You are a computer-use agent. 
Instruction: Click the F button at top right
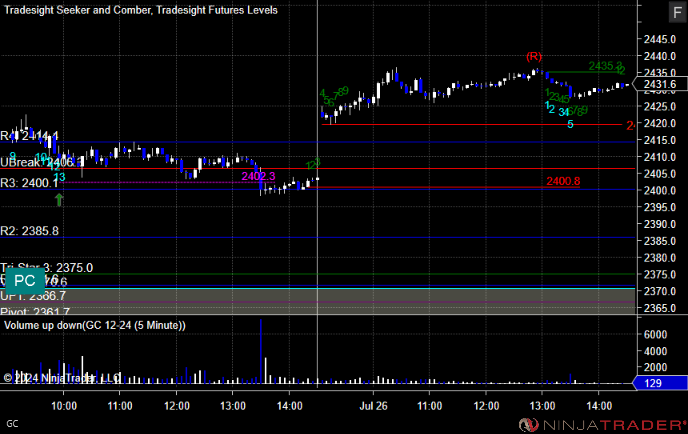(x=677, y=12)
